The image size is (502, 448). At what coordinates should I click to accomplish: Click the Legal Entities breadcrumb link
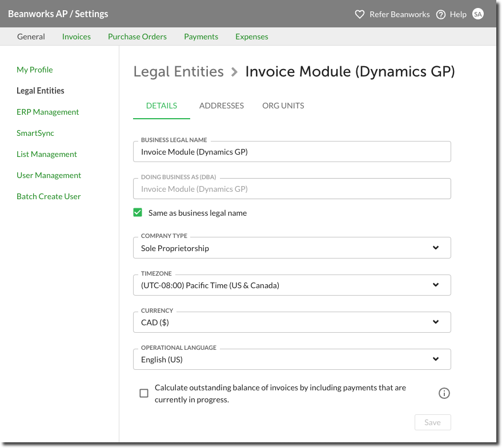click(x=179, y=72)
